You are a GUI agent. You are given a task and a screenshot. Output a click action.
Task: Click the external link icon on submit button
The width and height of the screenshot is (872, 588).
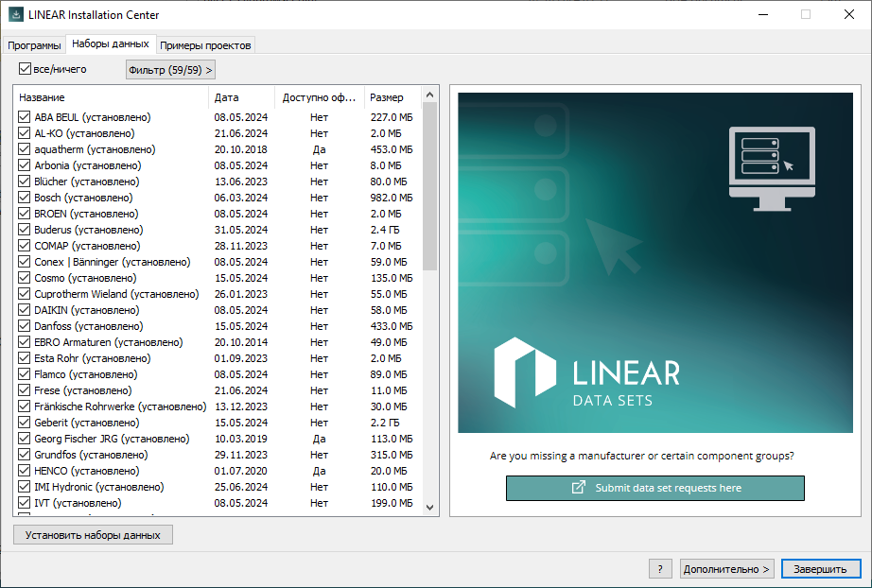(579, 488)
